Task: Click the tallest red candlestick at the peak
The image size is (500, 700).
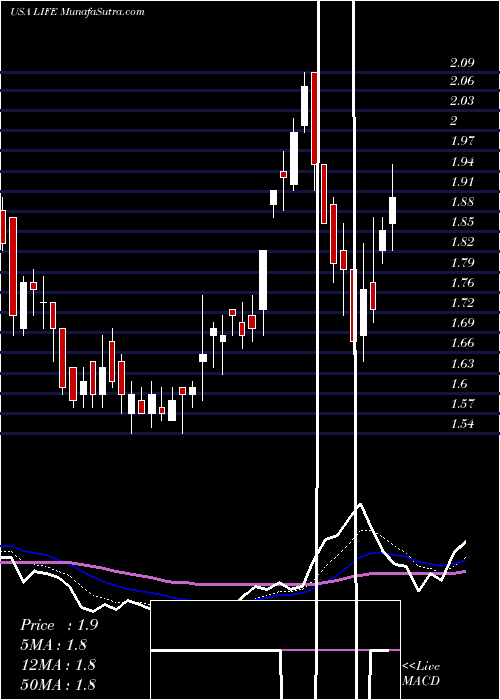Action: [314, 118]
